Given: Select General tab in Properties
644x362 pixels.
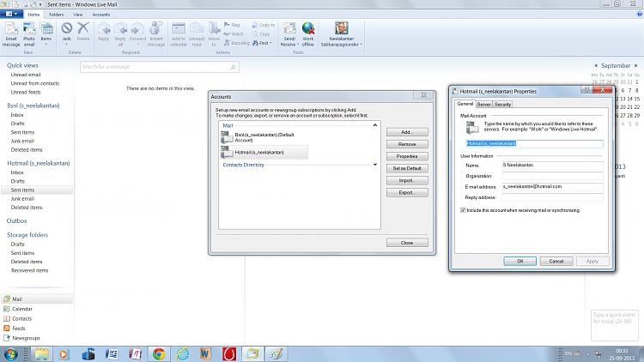Looking at the screenshot, I should click(x=465, y=104).
